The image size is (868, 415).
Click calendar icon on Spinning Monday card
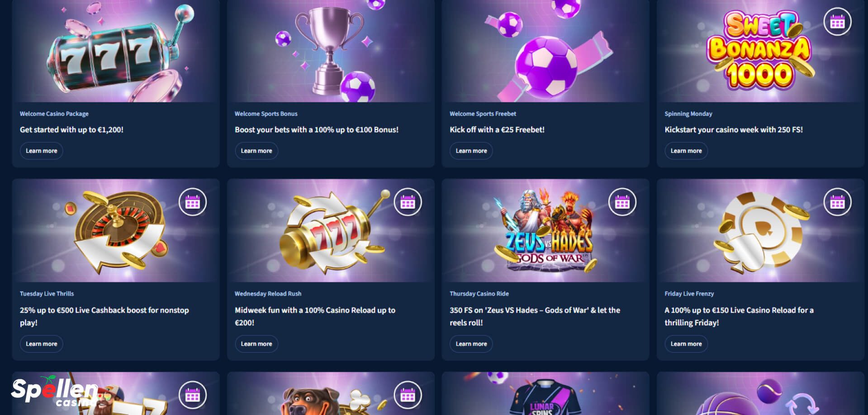837,21
